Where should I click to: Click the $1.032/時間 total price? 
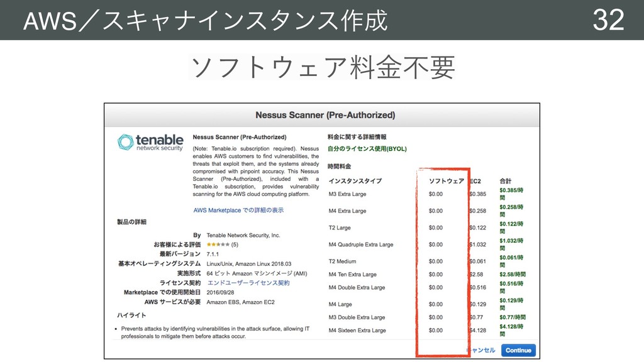(x=511, y=244)
